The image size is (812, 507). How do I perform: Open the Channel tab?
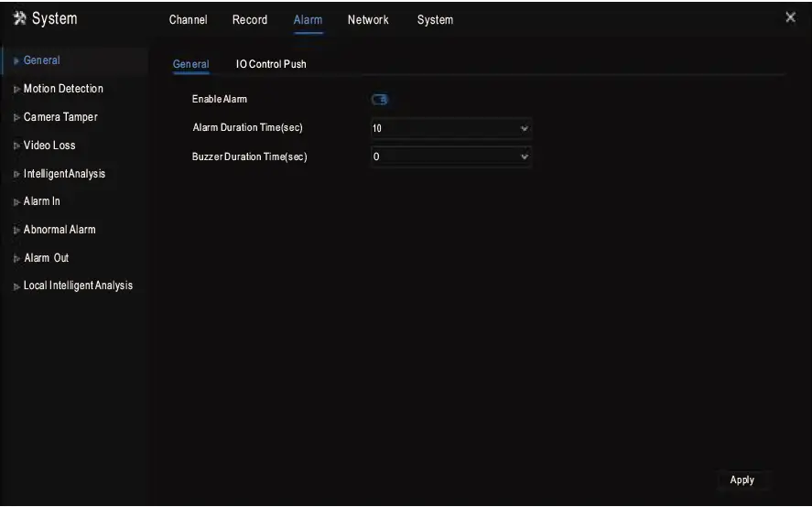click(188, 20)
